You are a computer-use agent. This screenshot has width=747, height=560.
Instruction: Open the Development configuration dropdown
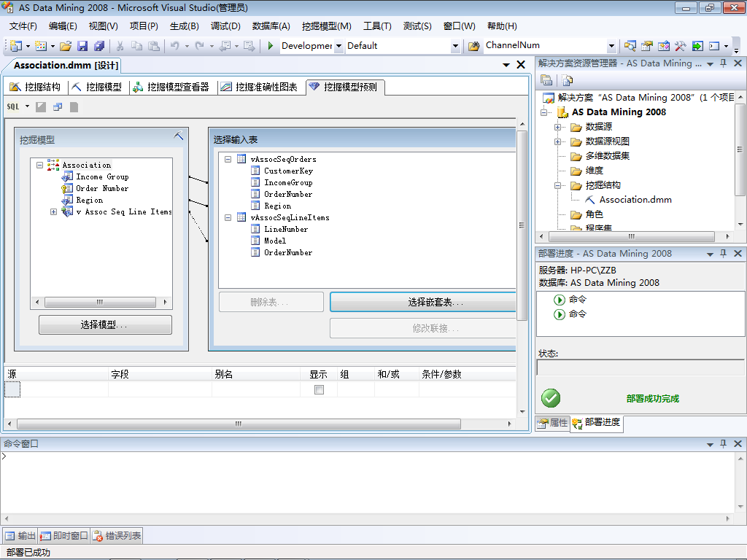pyautogui.click(x=338, y=46)
